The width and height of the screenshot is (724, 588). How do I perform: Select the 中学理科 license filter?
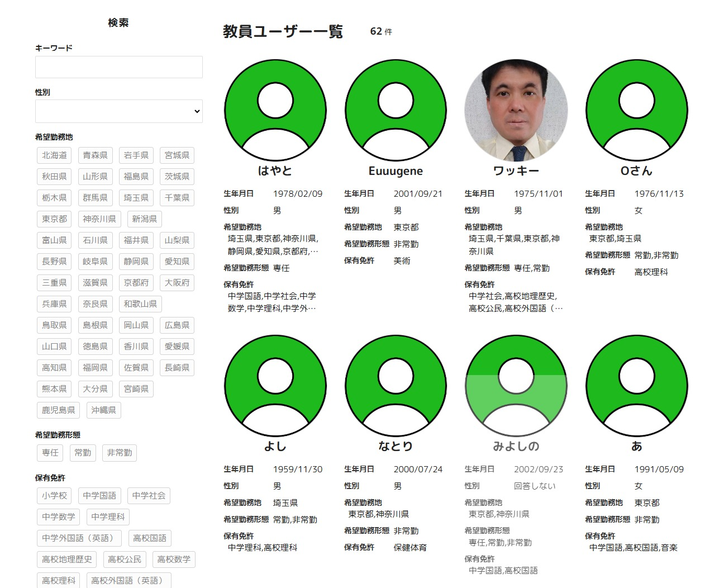coord(108,517)
